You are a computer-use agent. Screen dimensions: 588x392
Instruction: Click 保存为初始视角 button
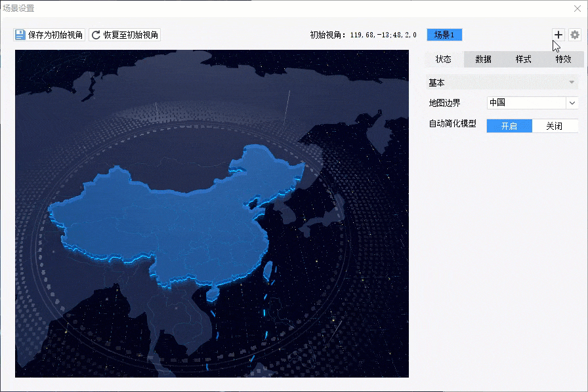pos(49,35)
